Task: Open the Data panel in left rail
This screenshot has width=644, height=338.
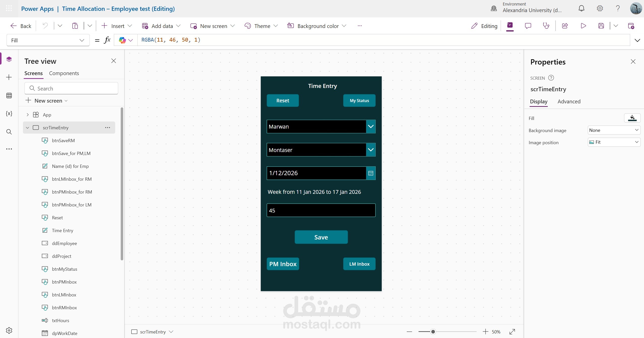Action: (9, 96)
